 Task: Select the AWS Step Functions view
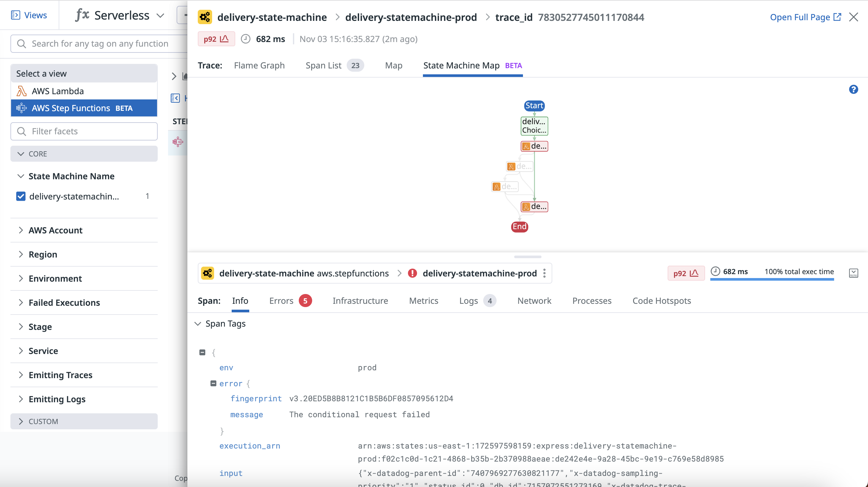(x=84, y=108)
